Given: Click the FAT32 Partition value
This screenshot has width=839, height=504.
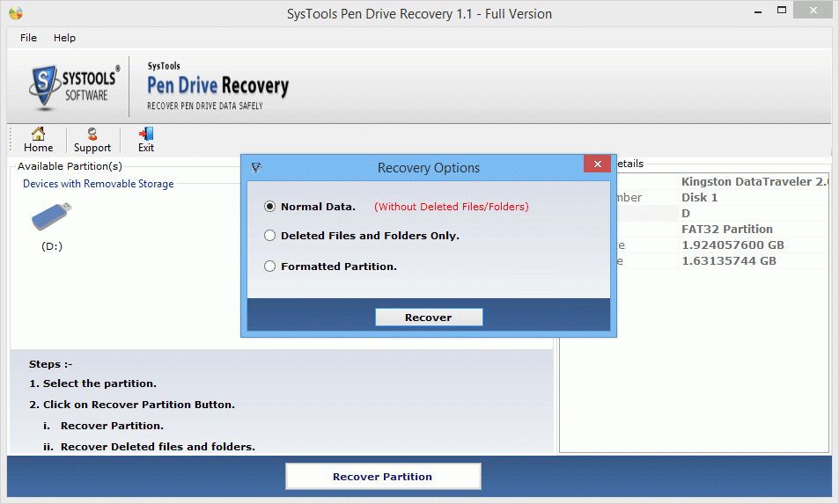Looking at the screenshot, I should point(727,229).
